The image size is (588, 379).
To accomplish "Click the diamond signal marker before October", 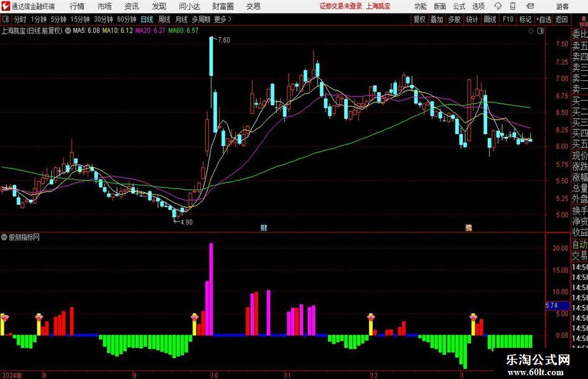I will (x=195, y=318).
